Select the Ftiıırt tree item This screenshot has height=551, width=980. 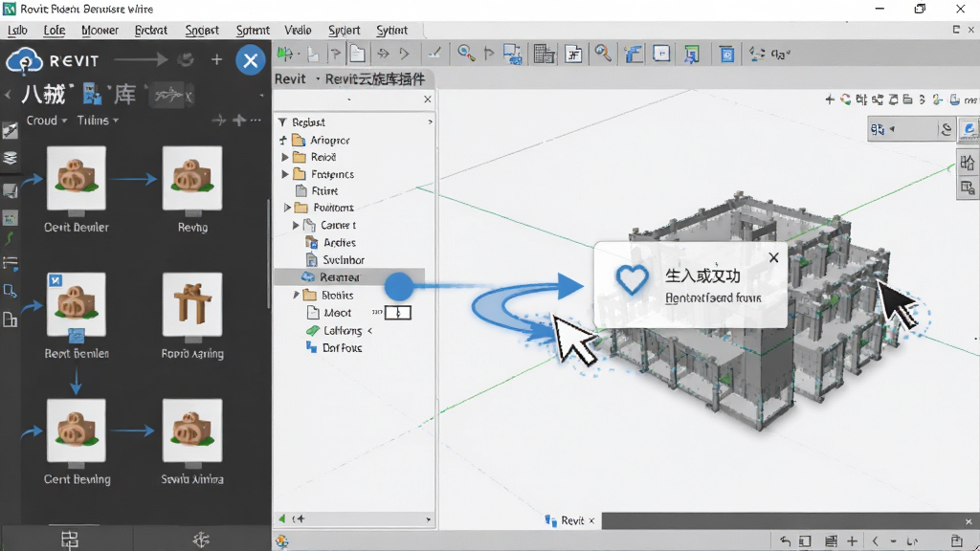[x=317, y=190]
